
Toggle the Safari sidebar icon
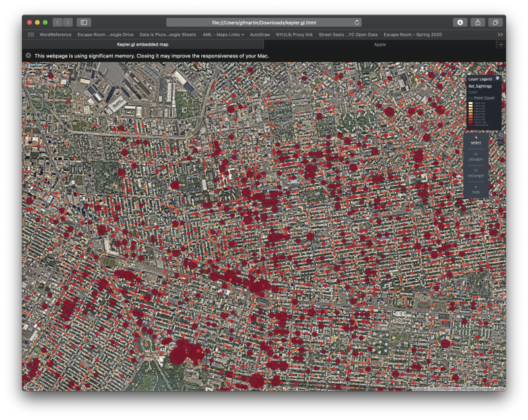click(x=84, y=22)
